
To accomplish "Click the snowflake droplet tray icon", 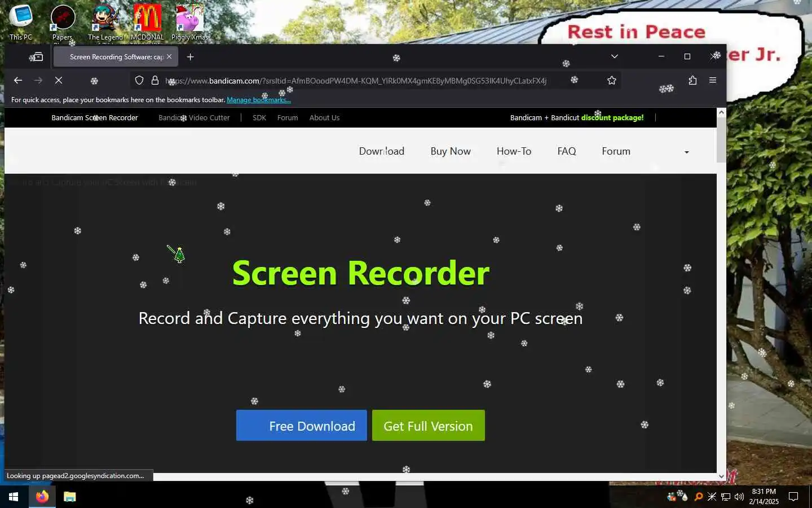I will tap(684, 497).
